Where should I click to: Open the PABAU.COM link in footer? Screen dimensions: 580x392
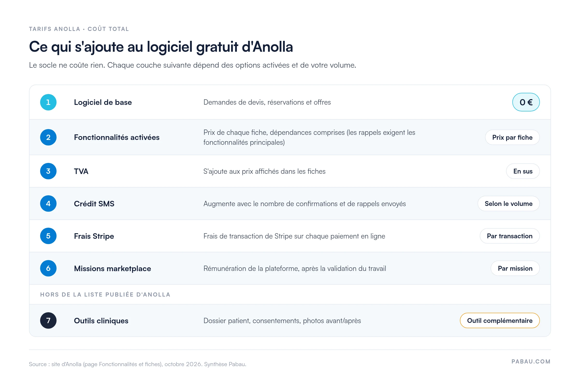[531, 362]
